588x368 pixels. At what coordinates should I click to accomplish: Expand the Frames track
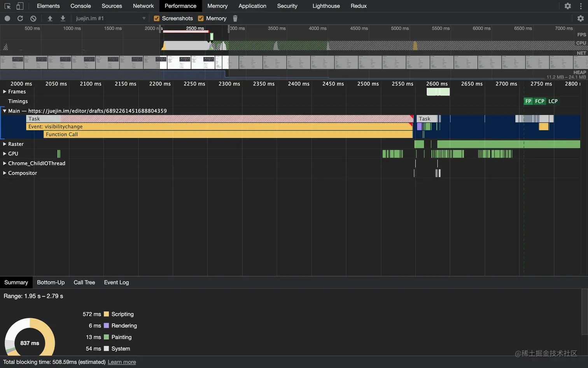5,92
